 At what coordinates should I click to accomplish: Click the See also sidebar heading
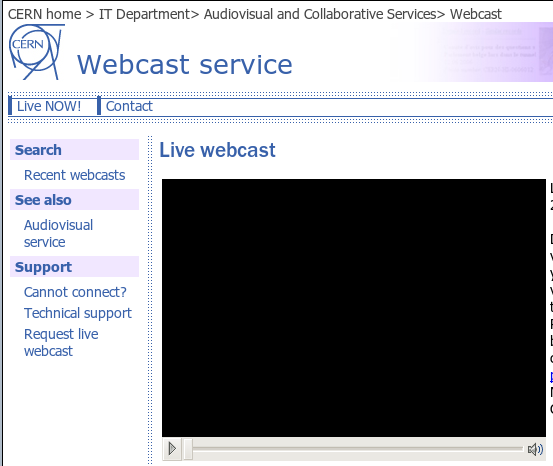(74, 200)
